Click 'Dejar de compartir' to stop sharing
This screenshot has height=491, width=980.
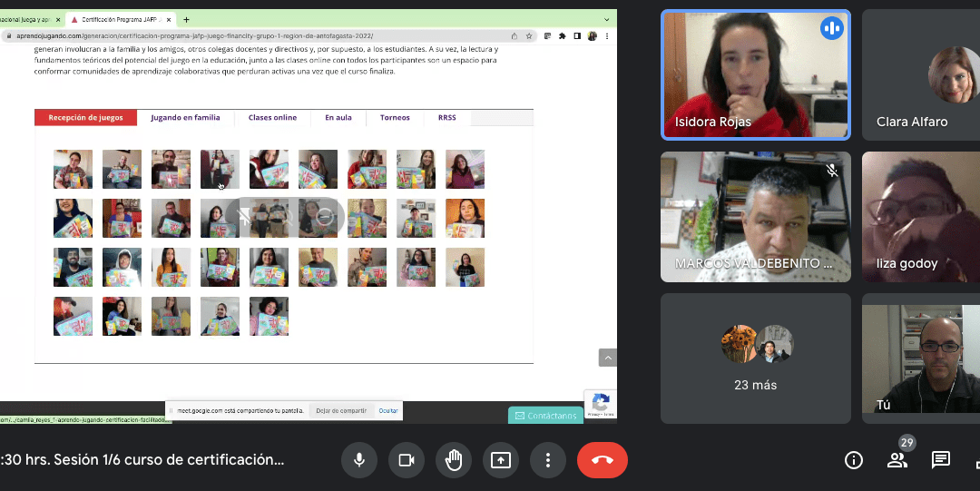coord(340,411)
